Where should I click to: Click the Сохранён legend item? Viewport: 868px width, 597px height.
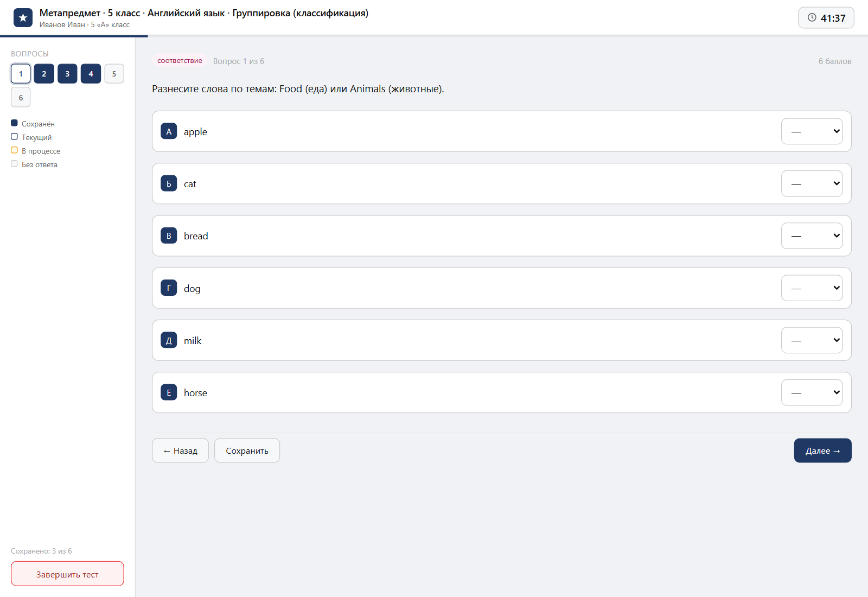[x=33, y=124]
